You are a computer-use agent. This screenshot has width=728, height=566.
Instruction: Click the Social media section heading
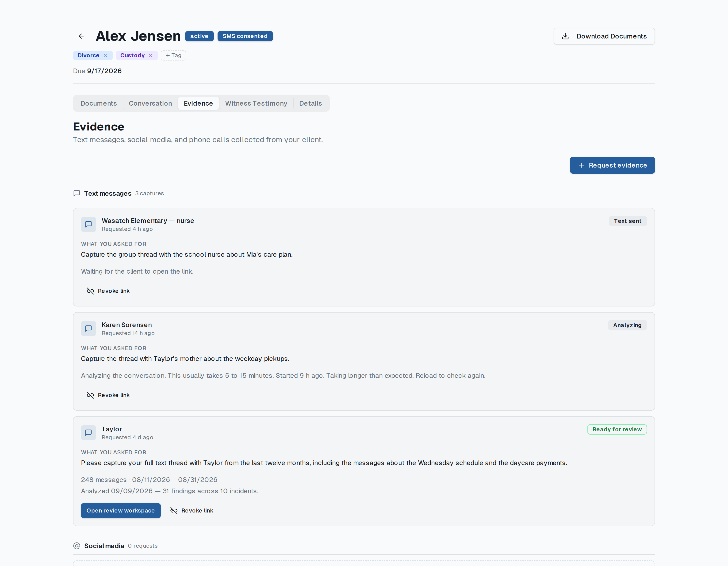click(x=104, y=546)
